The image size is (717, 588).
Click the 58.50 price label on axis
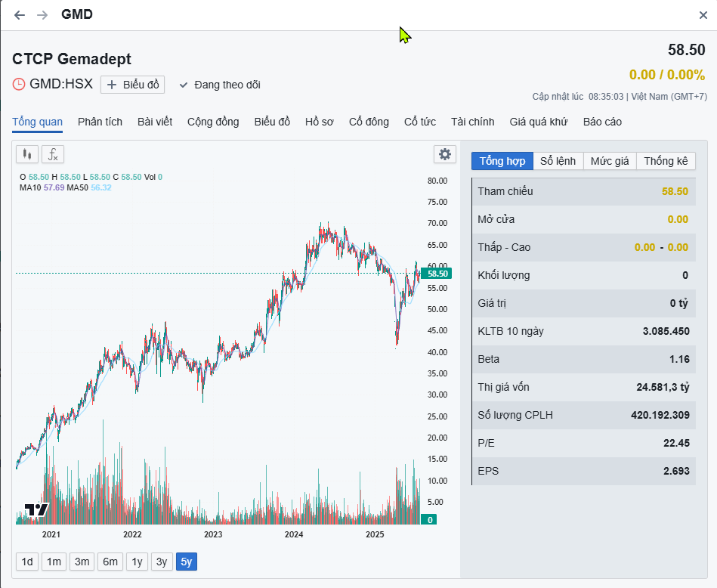437,274
